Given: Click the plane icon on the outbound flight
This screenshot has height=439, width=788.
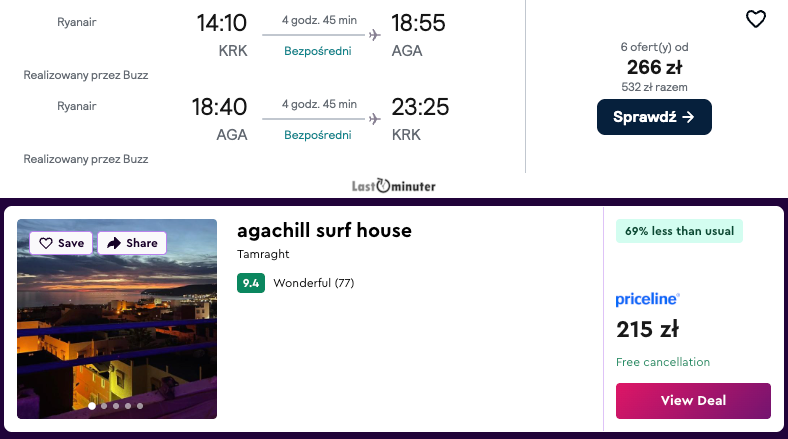Looking at the screenshot, I should pos(375,35).
